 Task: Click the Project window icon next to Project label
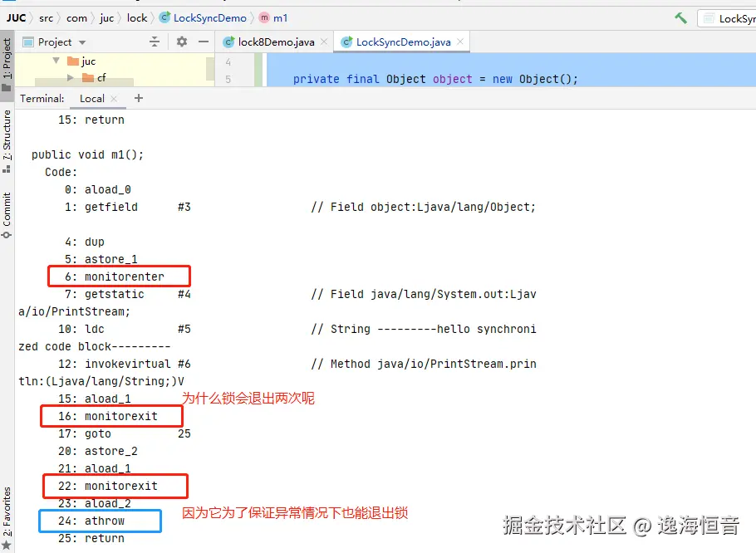[x=28, y=42]
